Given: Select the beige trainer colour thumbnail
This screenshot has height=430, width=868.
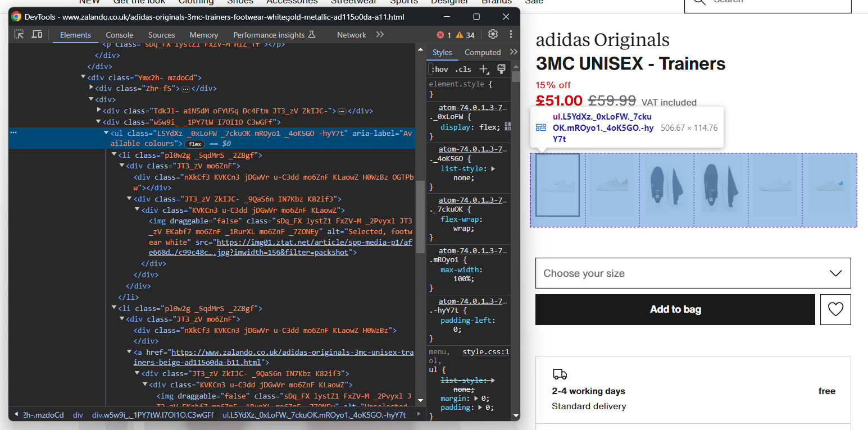Looking at the screenshot, I should (611, 185).
